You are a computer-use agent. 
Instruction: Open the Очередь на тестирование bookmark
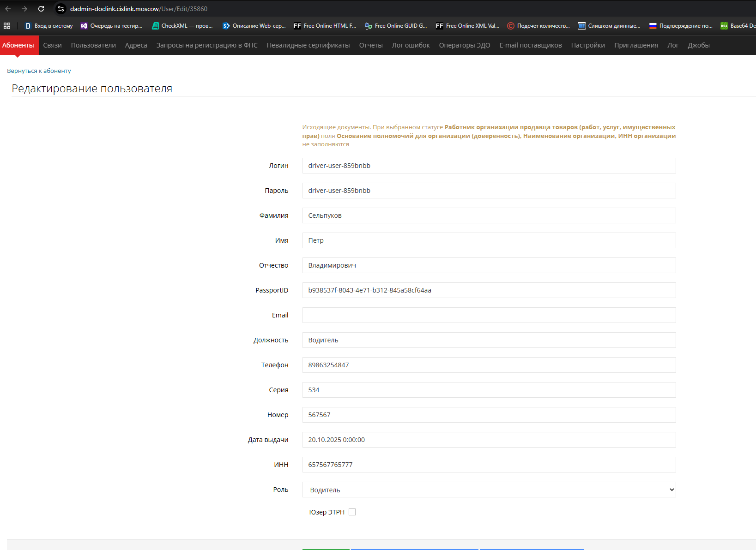click(111, 26)
